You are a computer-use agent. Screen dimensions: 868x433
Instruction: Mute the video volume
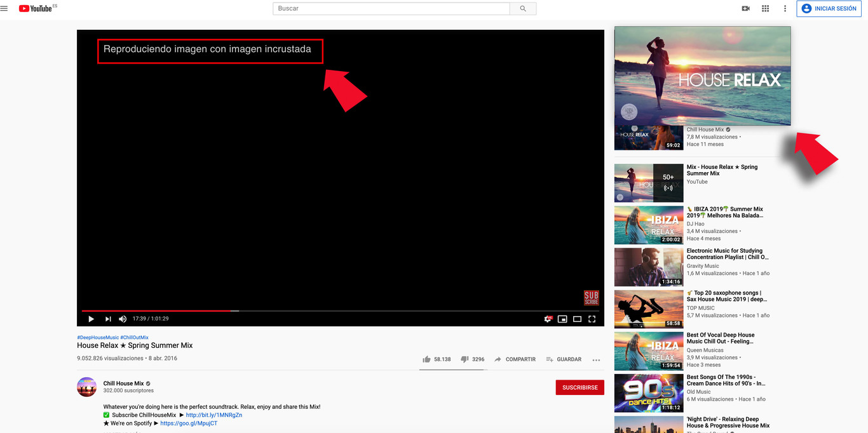[x=123, y=319]
